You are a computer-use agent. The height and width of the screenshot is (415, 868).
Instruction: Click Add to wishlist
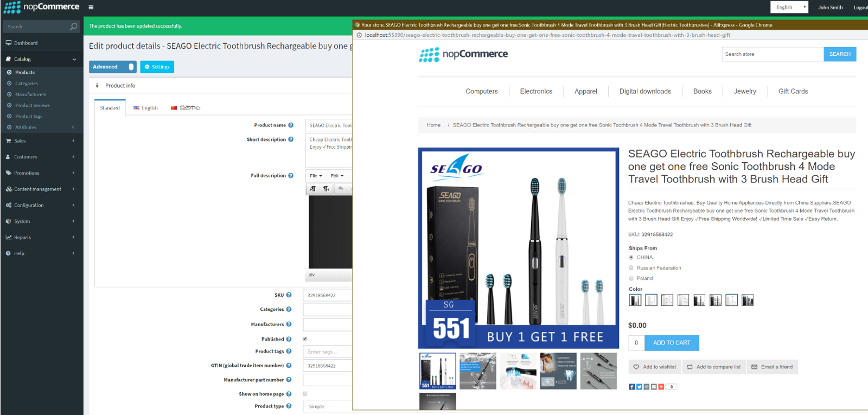coord(655,367)
